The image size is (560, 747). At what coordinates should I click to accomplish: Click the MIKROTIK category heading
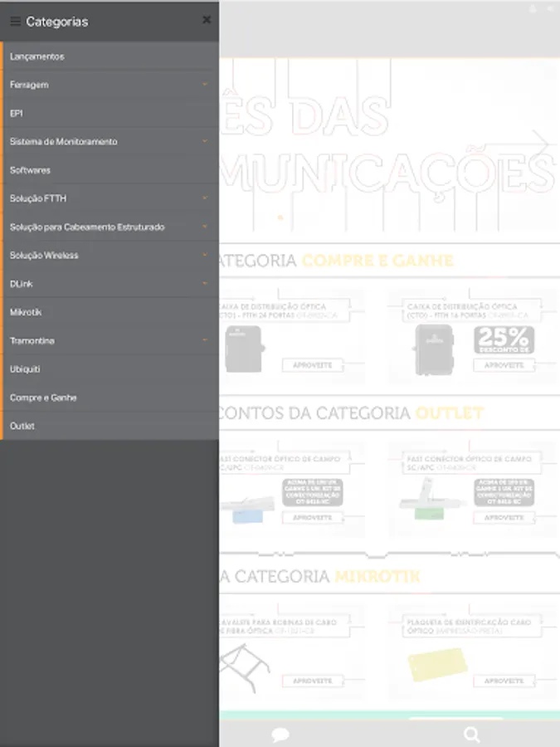tap(377, 577)
